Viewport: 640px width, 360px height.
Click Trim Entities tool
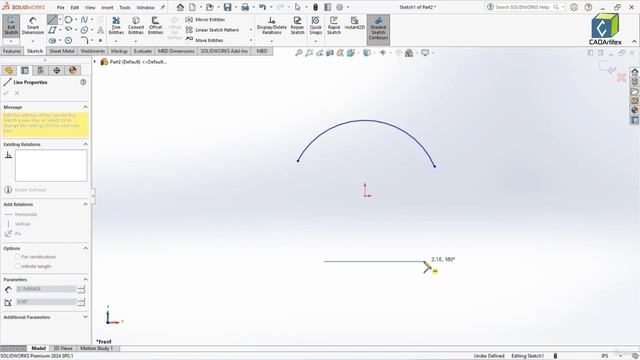coord(116,26)
